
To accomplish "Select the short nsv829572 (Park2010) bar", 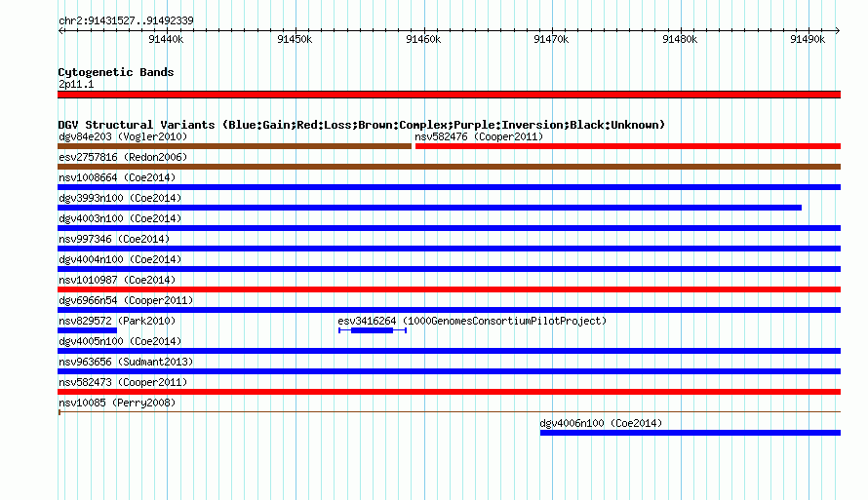I will click(x=87, y=330).
